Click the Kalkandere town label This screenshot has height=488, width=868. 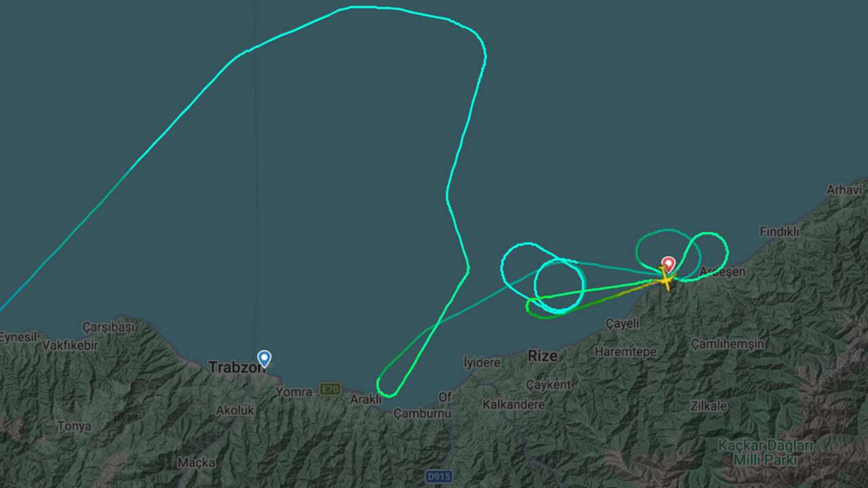click(x=514, y=405)
